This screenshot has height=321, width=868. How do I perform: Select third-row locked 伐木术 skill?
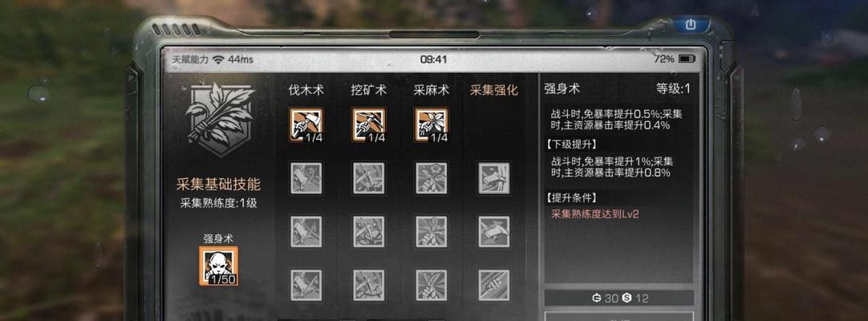(x=306, y=231)
